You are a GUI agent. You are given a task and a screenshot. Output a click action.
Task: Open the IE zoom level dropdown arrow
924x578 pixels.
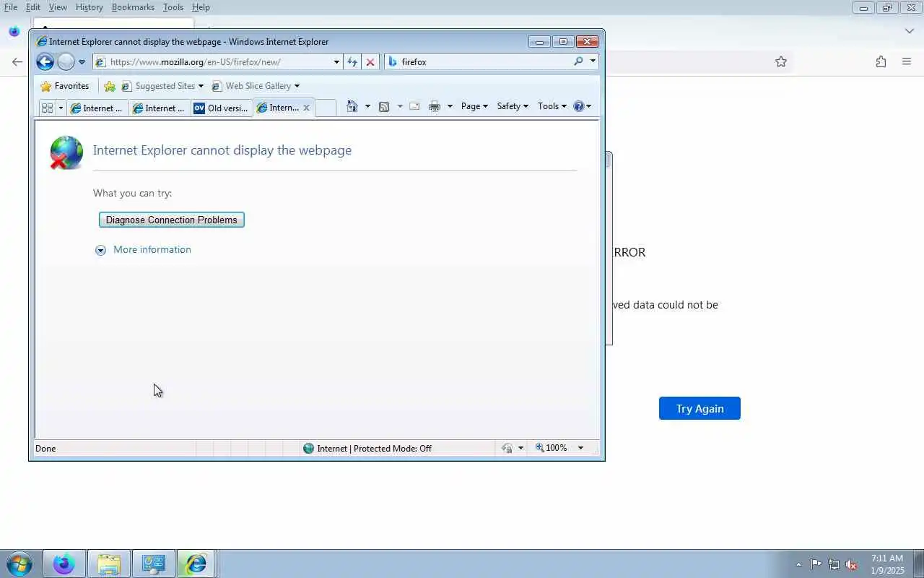580,449
